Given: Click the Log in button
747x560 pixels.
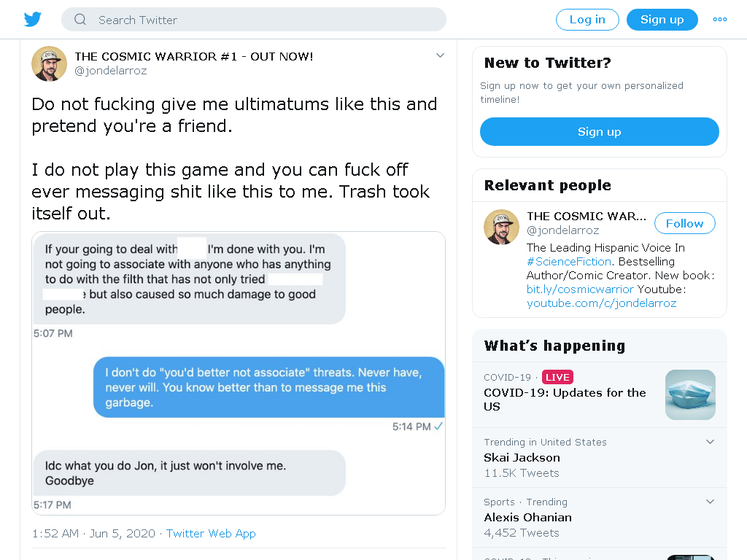Looking at the screenshot, I should (x=587, y=20).
